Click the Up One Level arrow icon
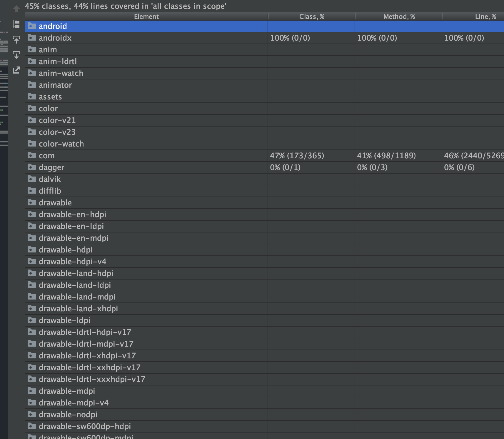Image resolution: width=504 pixels, height=439 pixels. pos(16,9)
